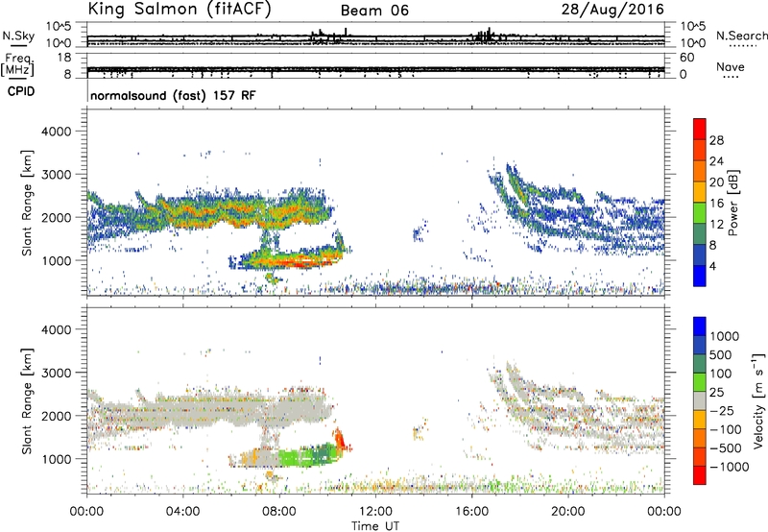Viewport: 768px width, 532px height.
Task: Click the gray band of velocity color bar
Action: pyautogui.click(x=700, y=401)
